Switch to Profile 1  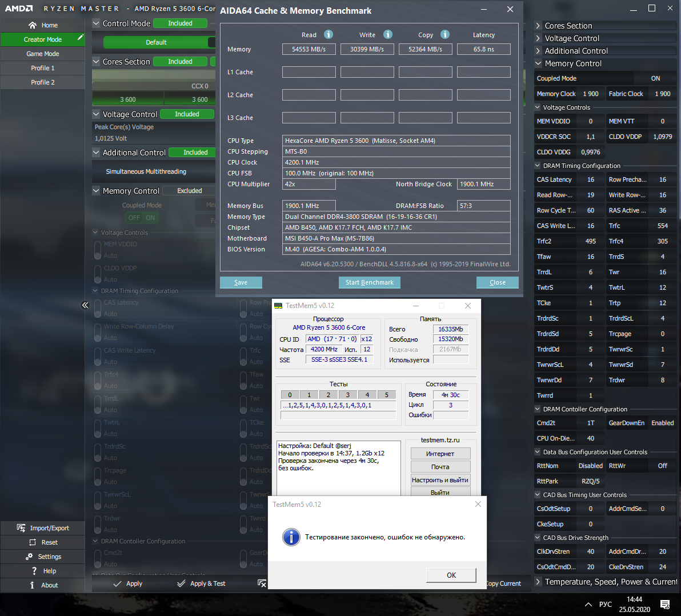click(x=42, y=68)
